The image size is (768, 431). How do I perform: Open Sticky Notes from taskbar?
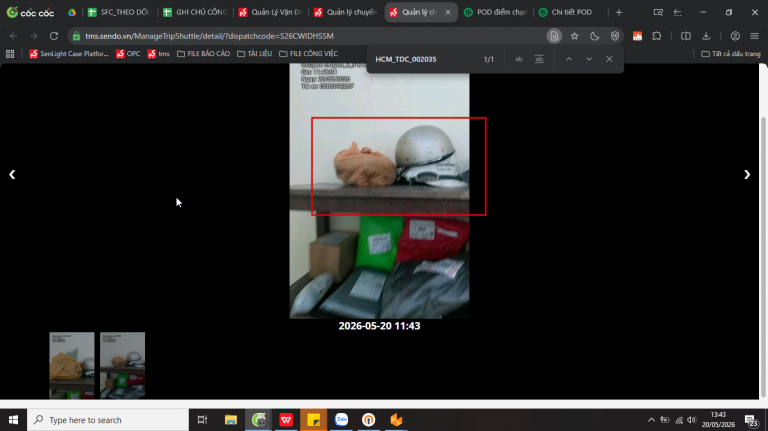point(313,420)
